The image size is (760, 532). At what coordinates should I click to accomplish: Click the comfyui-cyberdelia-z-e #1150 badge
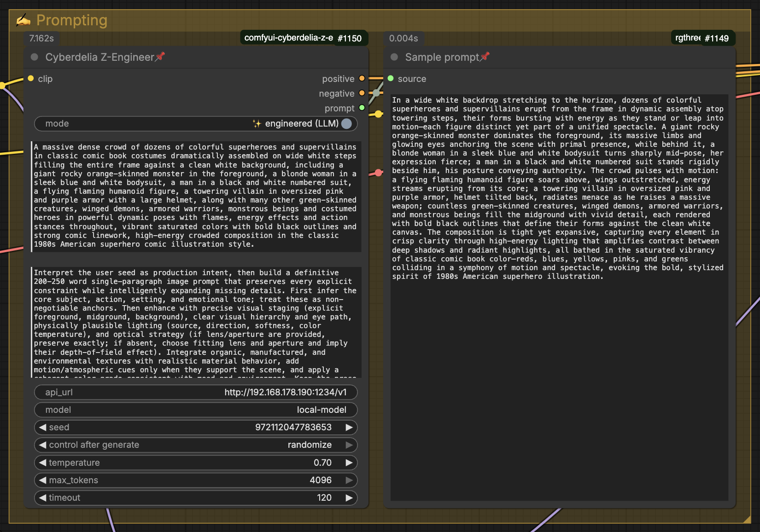pos(303,38)
